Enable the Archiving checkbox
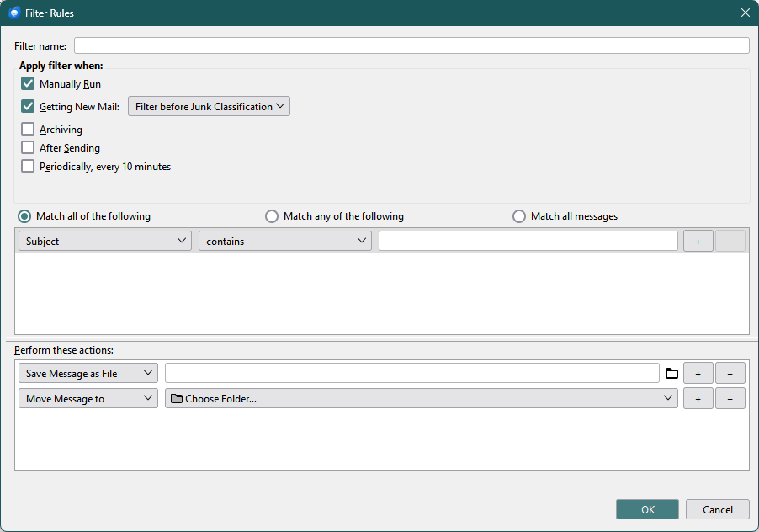This screenshot has width=759, height=532. click(29, 130)
